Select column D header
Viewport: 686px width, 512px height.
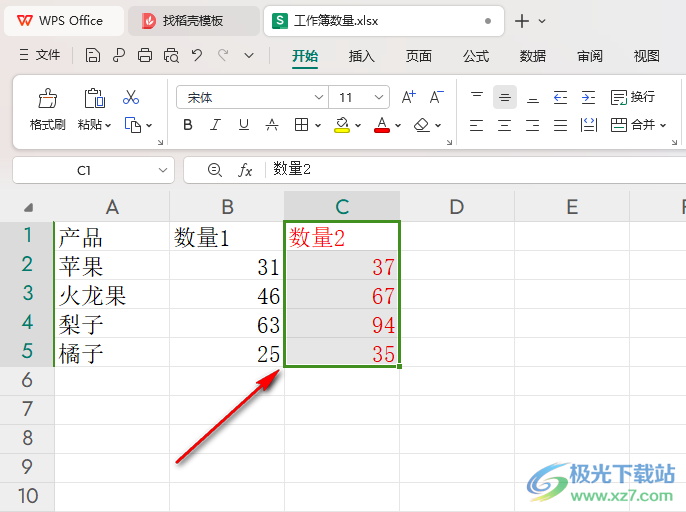click(457, 207)
